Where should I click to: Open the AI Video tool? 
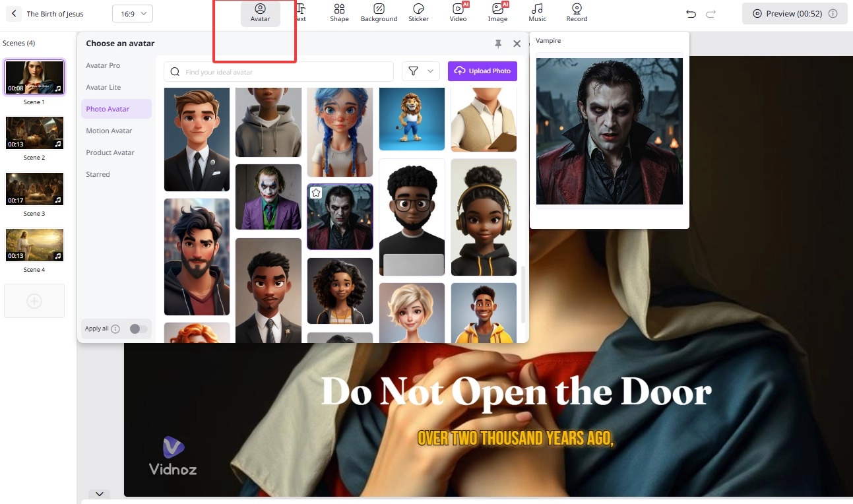458,12
